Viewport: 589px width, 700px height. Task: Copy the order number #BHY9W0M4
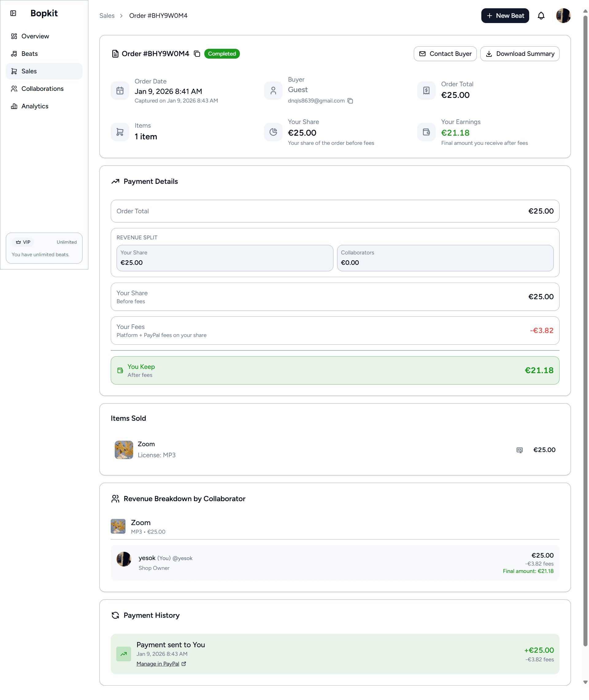[196, 54]
